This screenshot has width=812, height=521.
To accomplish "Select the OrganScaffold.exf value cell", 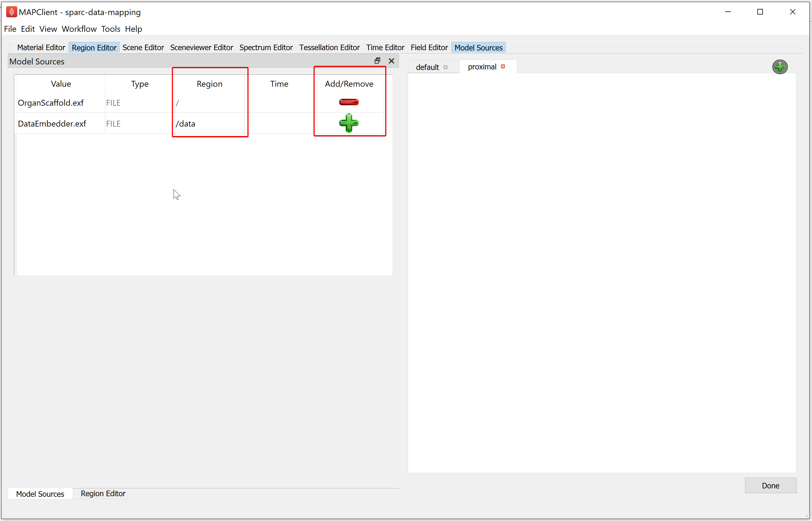I will pyautogui.click(x=61, y=103).
